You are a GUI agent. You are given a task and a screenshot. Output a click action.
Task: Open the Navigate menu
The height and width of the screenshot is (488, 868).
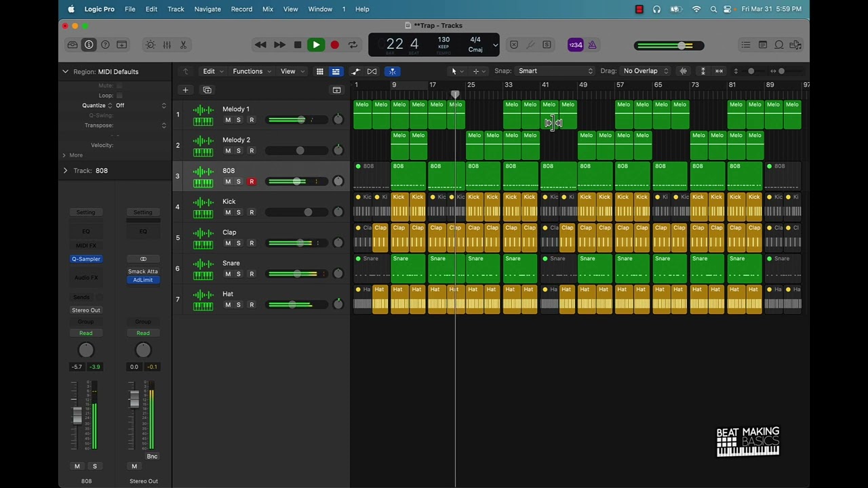(208, 9)
